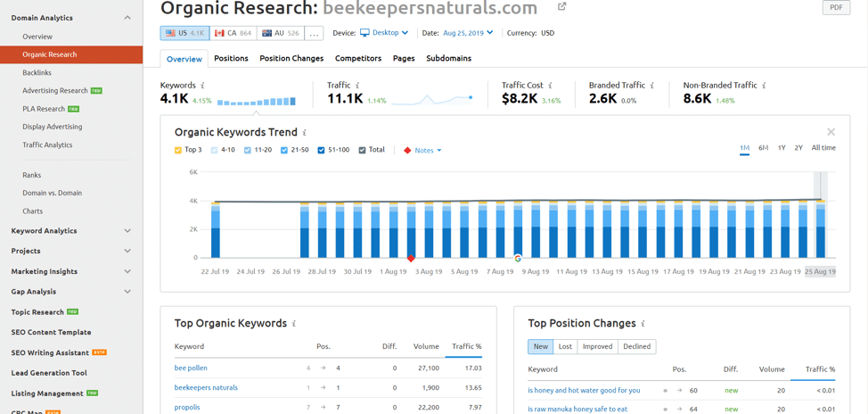Select the AU flag database button
Image resolution: width=868 pixels, height=414 pixels.
pyautogui.click(x=281, y=33)
